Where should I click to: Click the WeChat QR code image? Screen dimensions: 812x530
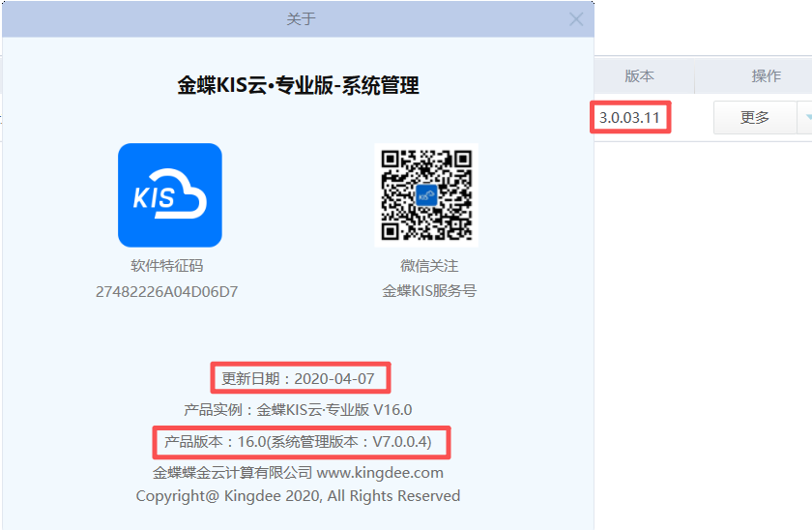(425, 195)
